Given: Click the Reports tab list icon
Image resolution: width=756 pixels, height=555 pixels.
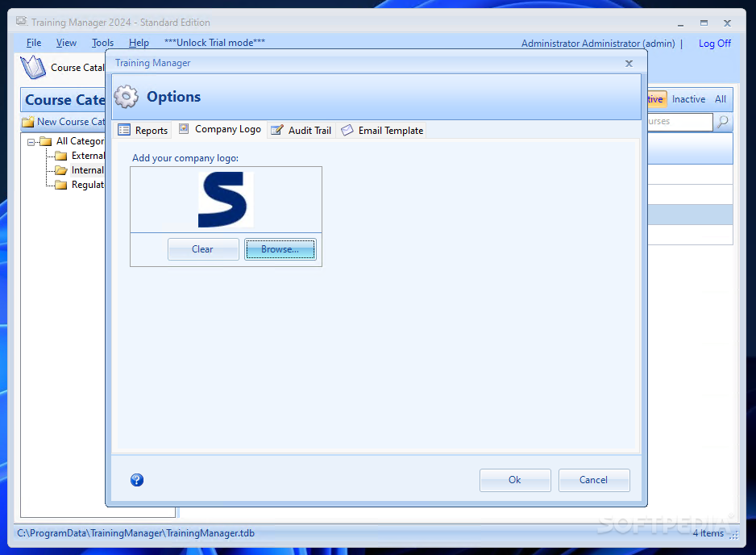Looking at the screenshot, I should [124, 130].
